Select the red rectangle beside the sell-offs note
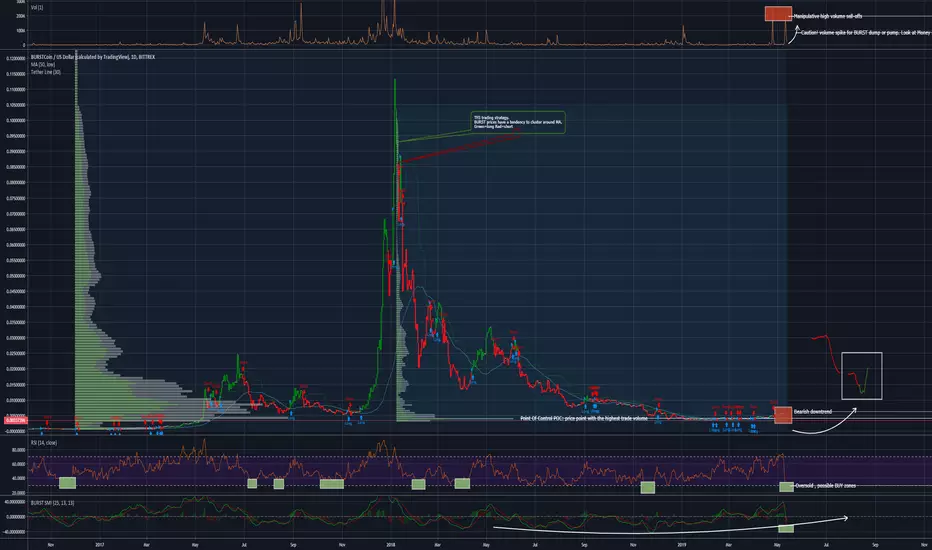 coord(778,14)
